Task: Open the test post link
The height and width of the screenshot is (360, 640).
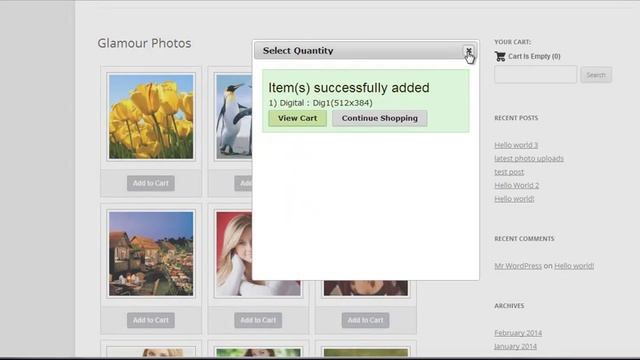Action: (509, 172)
